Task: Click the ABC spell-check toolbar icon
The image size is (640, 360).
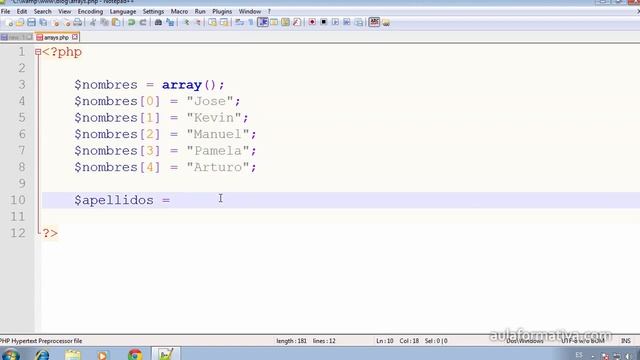Action: pyautogui.click(x=374, y=22)
